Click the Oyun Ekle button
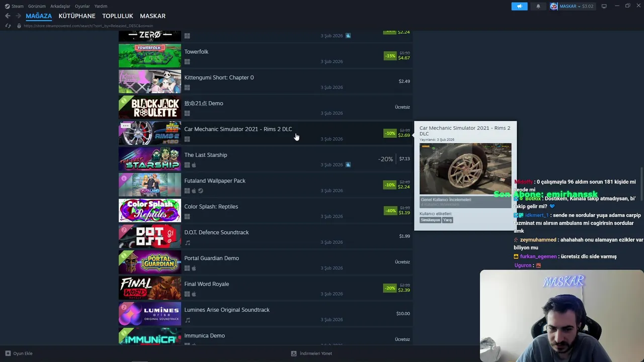Viewport: 644px width, 362px height. [19, 353]
